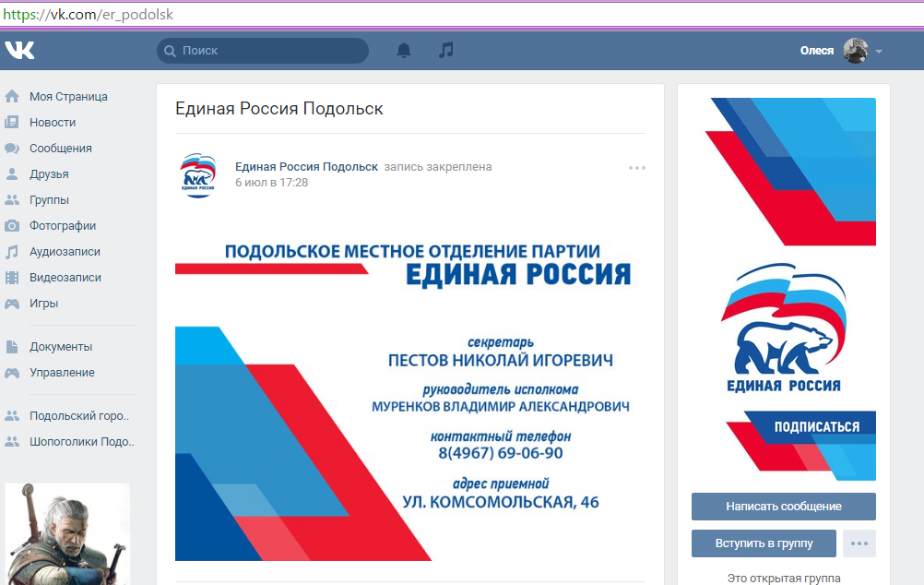Open the notifications bell icon
Image resolution: width=924 pixels, height=585 pixels.
(404, 51)
